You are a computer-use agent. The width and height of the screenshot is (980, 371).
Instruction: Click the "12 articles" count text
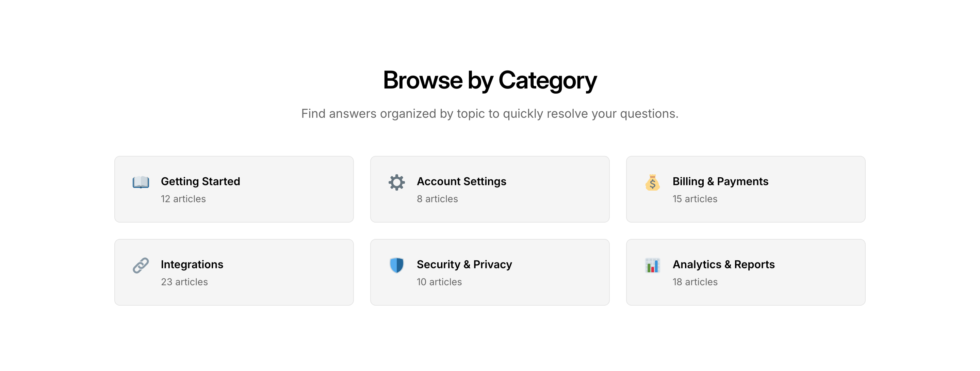click(183, 199)
